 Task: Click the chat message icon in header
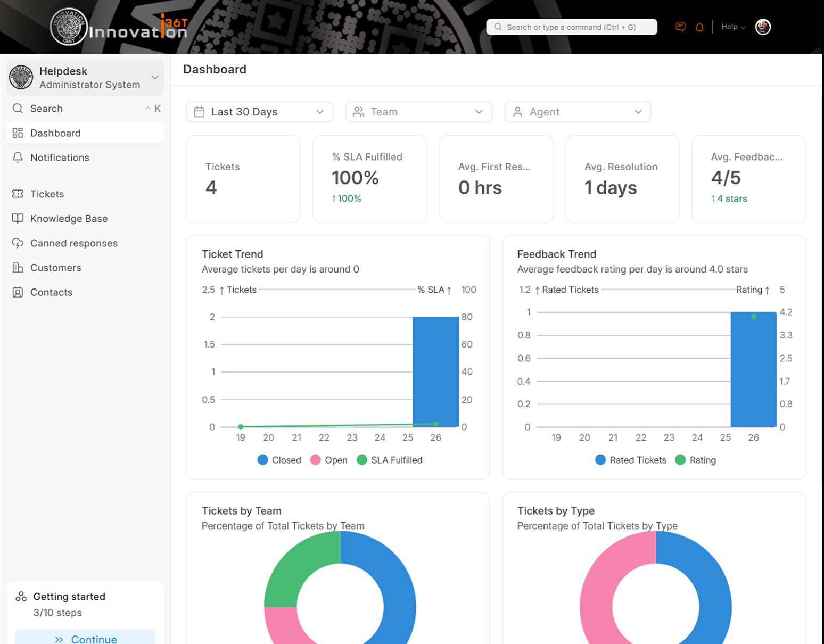(x=680, y=27)
